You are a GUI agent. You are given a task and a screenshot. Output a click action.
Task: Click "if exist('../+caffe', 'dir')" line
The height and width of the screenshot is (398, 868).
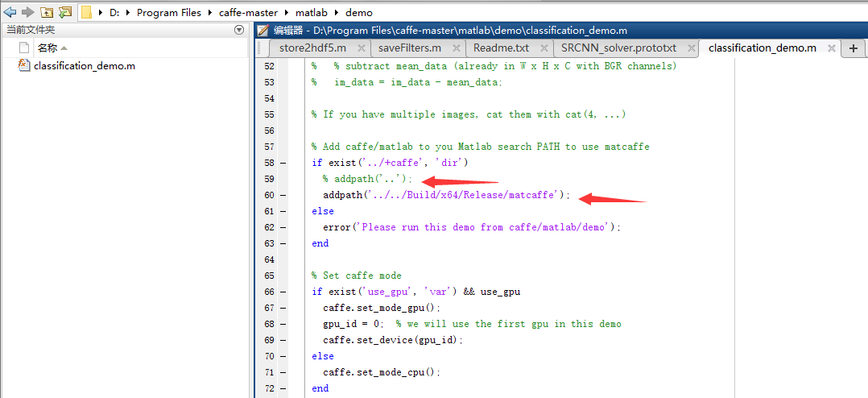(390, 163)
